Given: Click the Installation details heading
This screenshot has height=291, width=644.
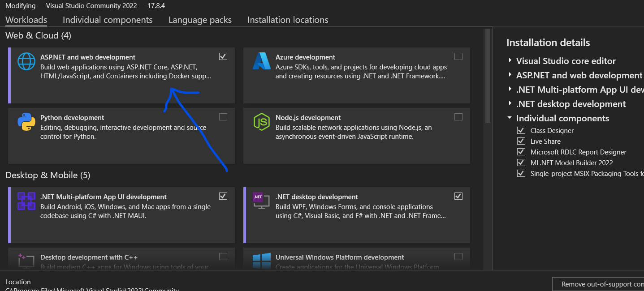Looking at the screenshot, I should click(548, 43).
